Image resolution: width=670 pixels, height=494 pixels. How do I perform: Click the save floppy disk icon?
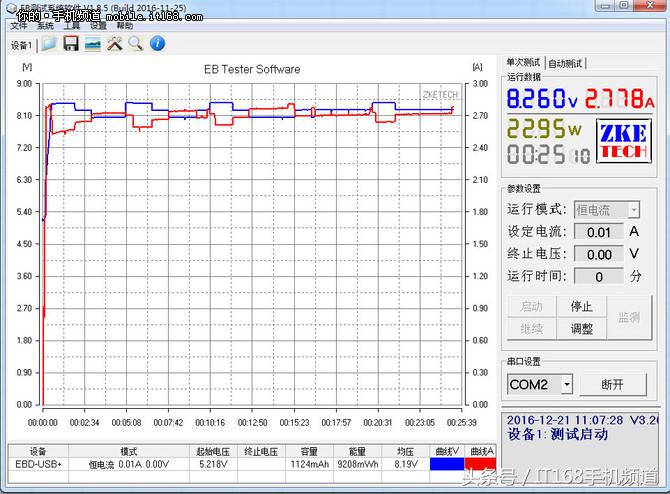[x=71, y=44]
